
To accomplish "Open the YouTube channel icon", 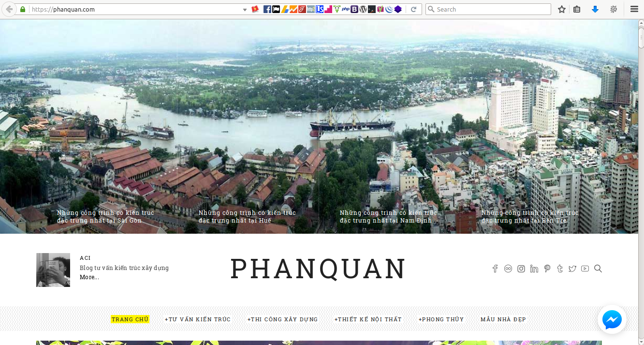I will click(x=585, y=269).
